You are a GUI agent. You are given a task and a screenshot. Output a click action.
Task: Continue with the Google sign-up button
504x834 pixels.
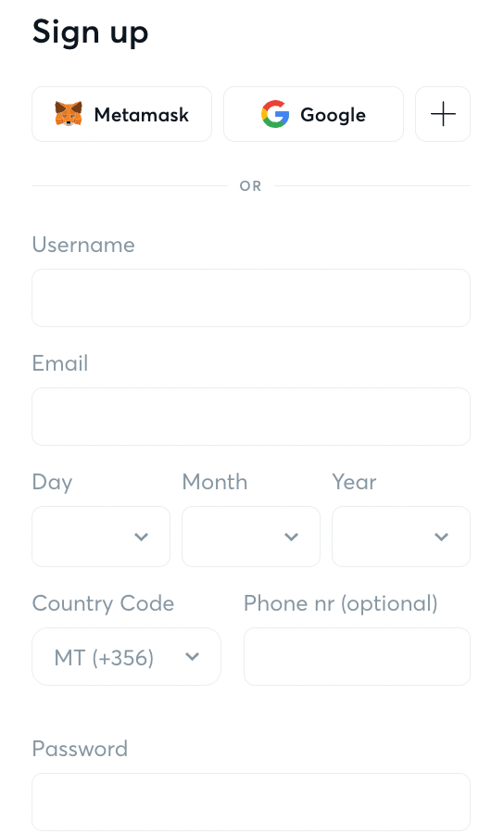314,114
